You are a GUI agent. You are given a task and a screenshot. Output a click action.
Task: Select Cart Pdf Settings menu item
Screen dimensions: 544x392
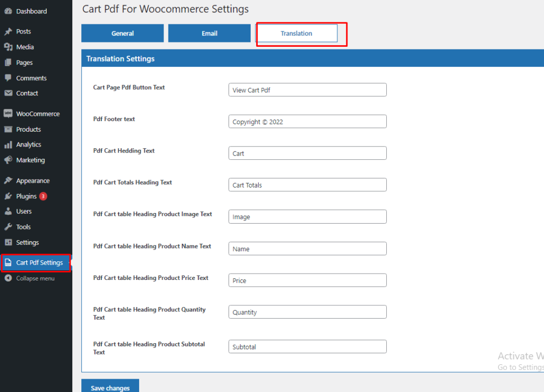click(36, 262)
